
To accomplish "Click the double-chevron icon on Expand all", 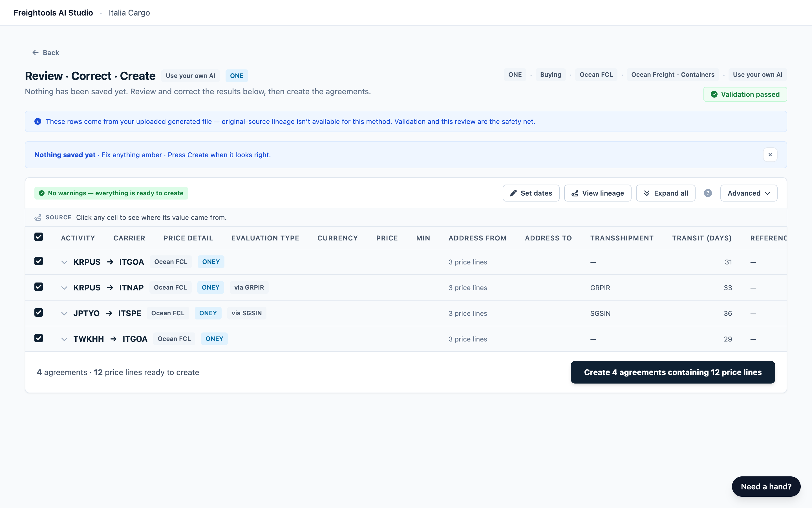I will (646, 193).
